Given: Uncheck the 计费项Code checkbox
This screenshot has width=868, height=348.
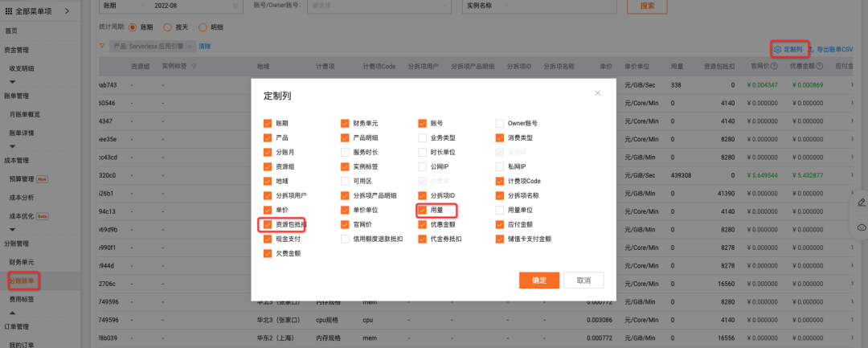Looking at the screenshot, I should (x=500, y=181).
